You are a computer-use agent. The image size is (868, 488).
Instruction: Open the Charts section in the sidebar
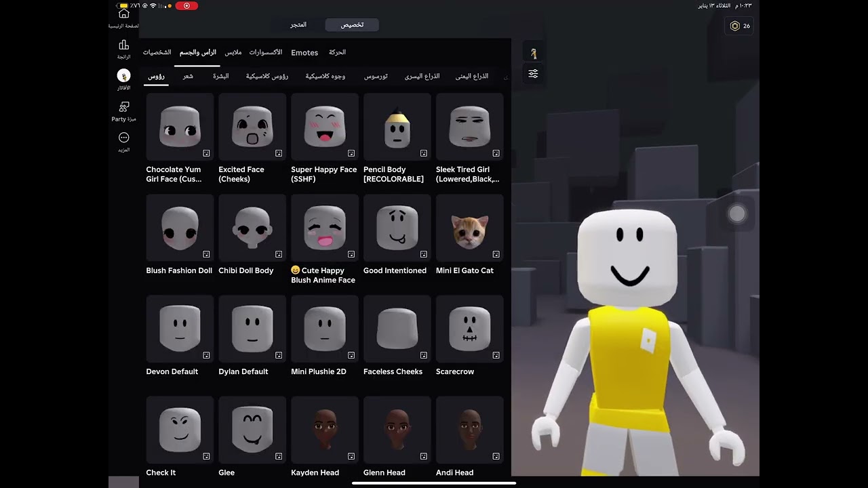[123, 45]
